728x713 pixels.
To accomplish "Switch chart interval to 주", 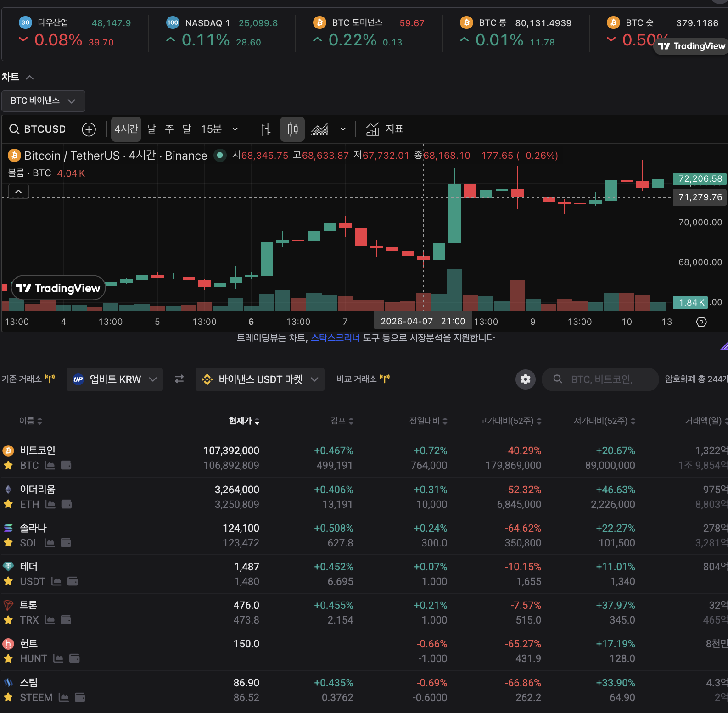I will 169,129.
